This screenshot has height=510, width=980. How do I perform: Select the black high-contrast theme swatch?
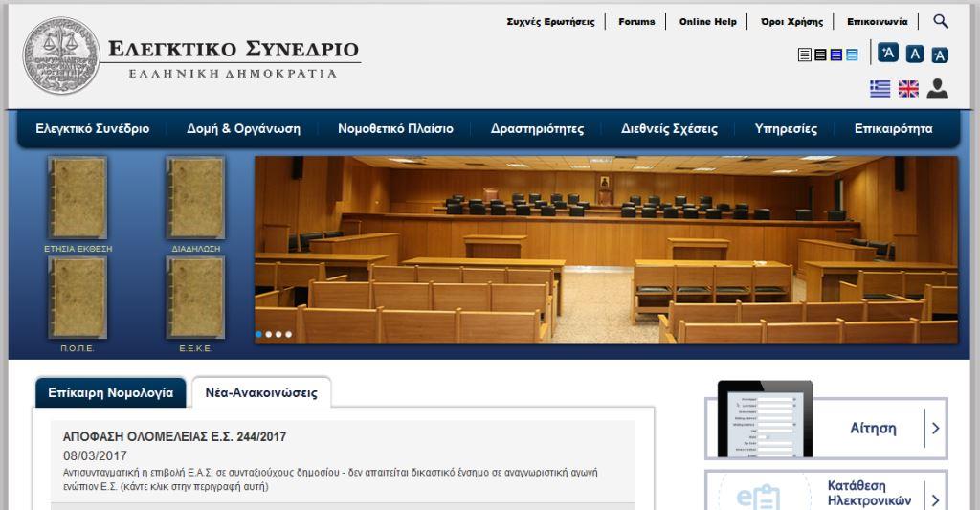click(820, 55)
